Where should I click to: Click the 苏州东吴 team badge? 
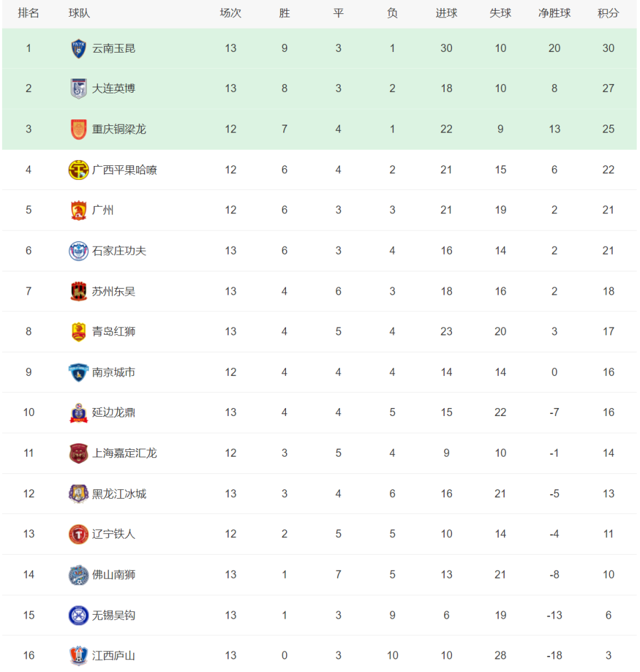coord(79,291)
